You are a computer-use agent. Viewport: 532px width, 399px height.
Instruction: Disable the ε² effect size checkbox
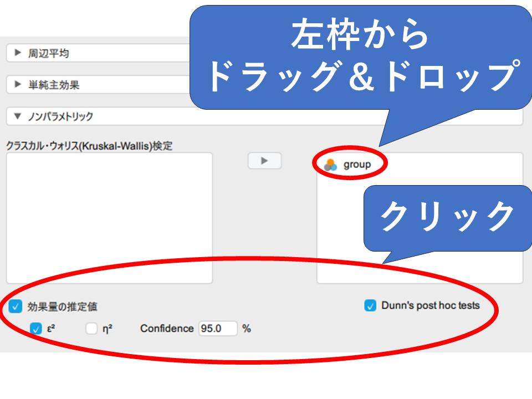pos(36,329)
